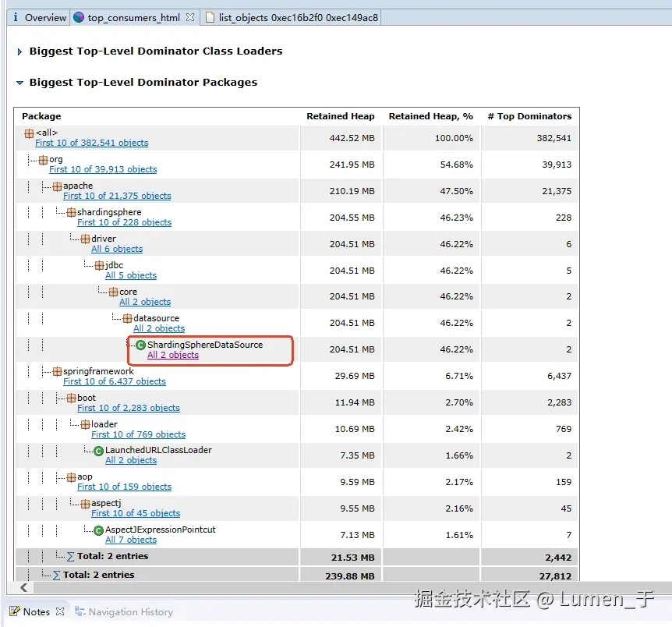Expand Biggest Top-Level Dominator Class Loaders section

point(19,51)
